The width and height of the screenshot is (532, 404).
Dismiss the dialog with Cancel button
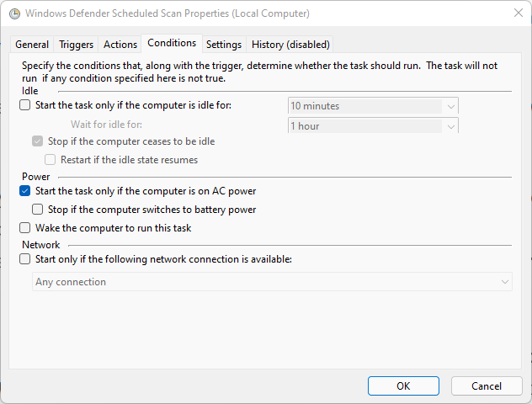click(x=487, y=386)
